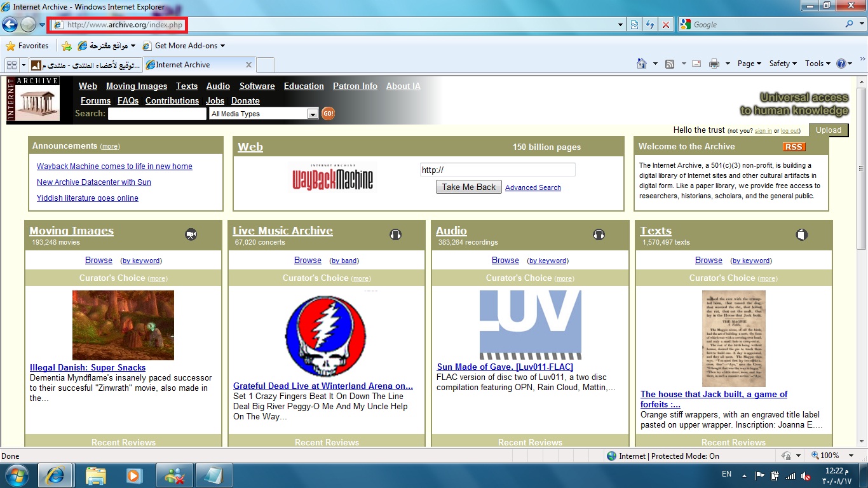Click the blue Help question-mark icon
Image resolution: width=868 pixels, height=488 pixels.
(841, 64)
